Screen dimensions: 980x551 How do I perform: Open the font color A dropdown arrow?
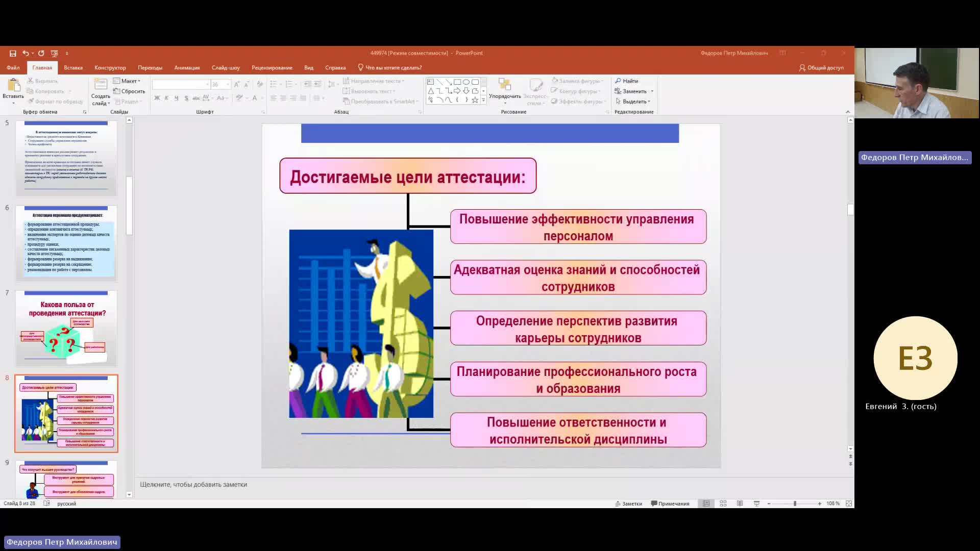point(262,98)
